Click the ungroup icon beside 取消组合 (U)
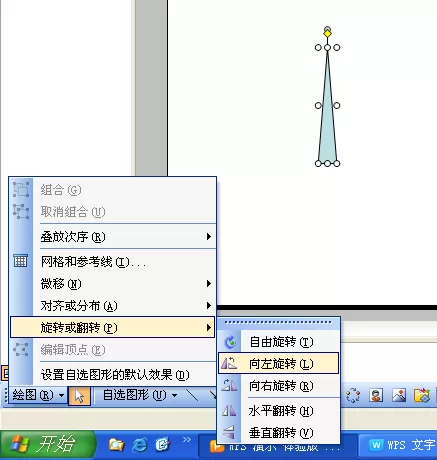Screen dimensions: 437x460 [x=21, y=211]
